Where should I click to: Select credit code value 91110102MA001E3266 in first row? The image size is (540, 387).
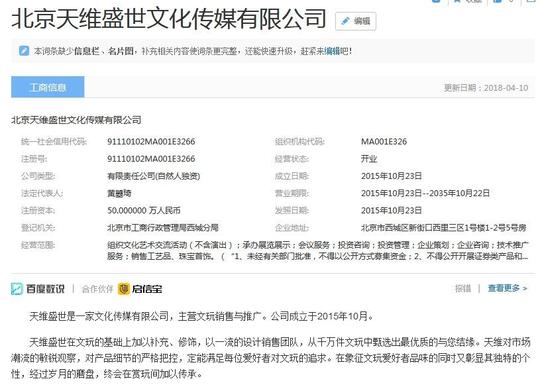pos(151,142)
